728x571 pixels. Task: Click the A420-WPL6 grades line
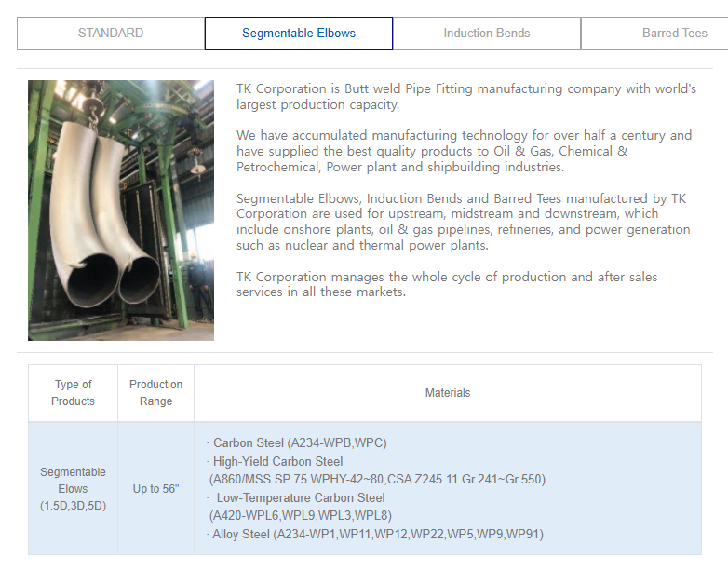[x=300, y=515]
